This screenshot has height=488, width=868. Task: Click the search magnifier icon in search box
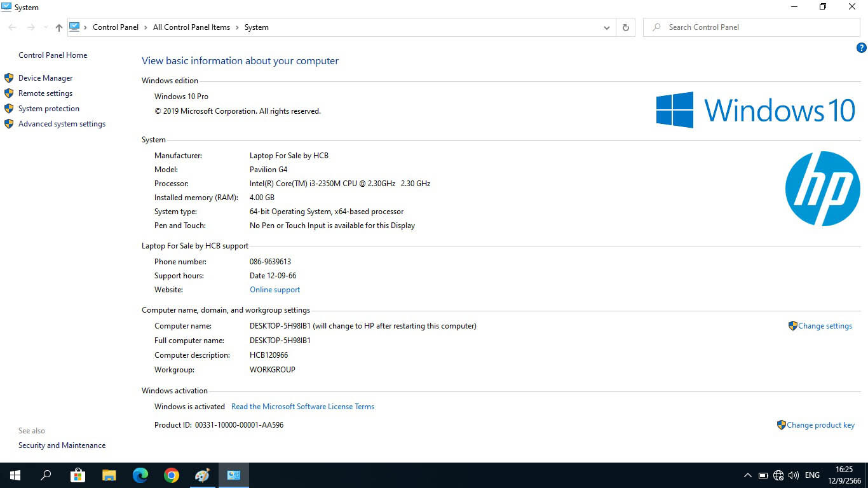(656, 27)
